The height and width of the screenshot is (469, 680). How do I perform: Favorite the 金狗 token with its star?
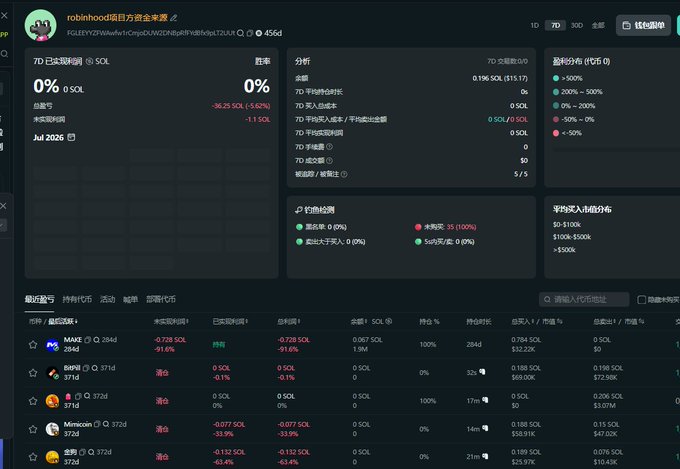pos(33,457)
